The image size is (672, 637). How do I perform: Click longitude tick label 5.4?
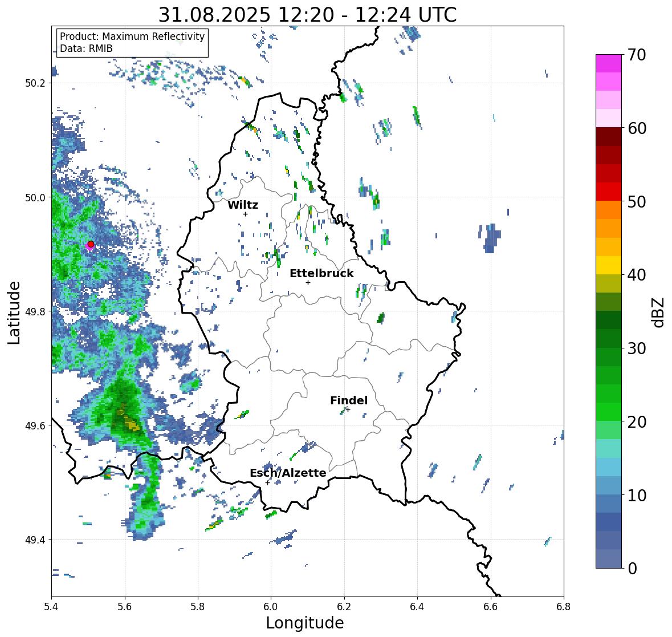pyautogui.click(x=51, y=607)
